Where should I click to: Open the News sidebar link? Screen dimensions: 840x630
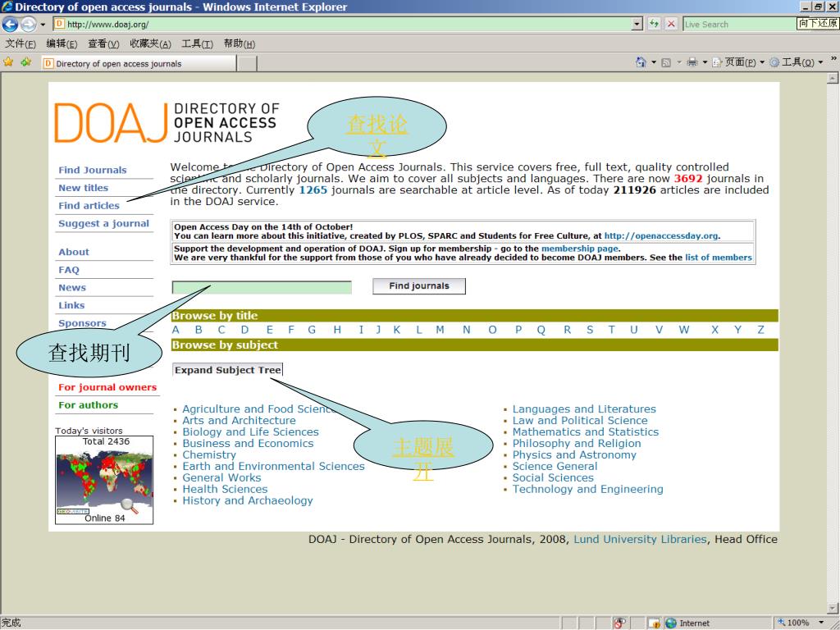[x=72, y=288]
